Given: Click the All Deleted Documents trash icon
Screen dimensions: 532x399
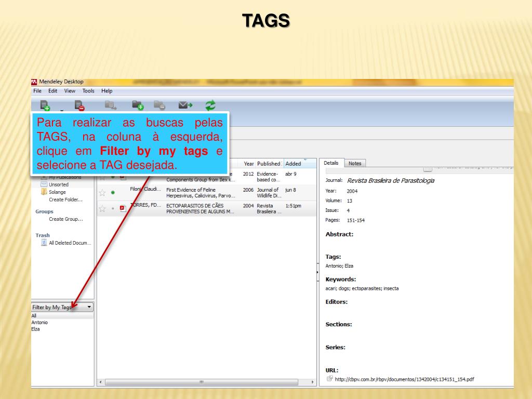Looking at the screenshot, I should point(44,243).
